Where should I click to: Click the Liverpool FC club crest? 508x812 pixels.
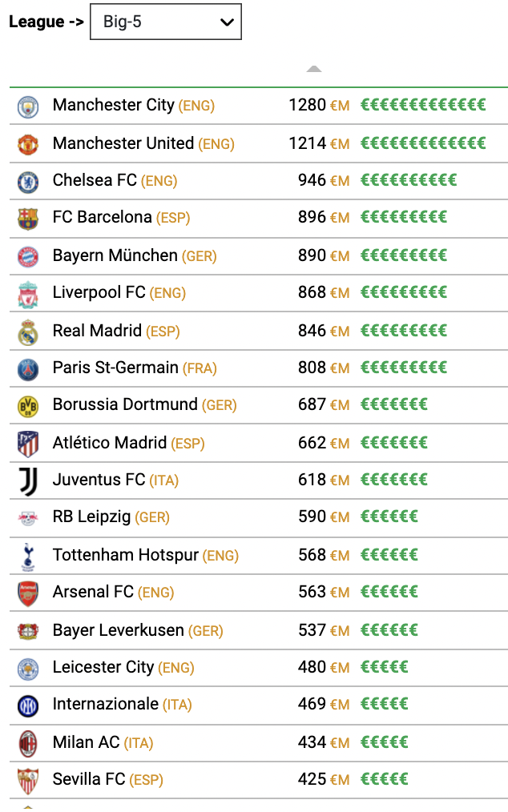click(28, 295)
